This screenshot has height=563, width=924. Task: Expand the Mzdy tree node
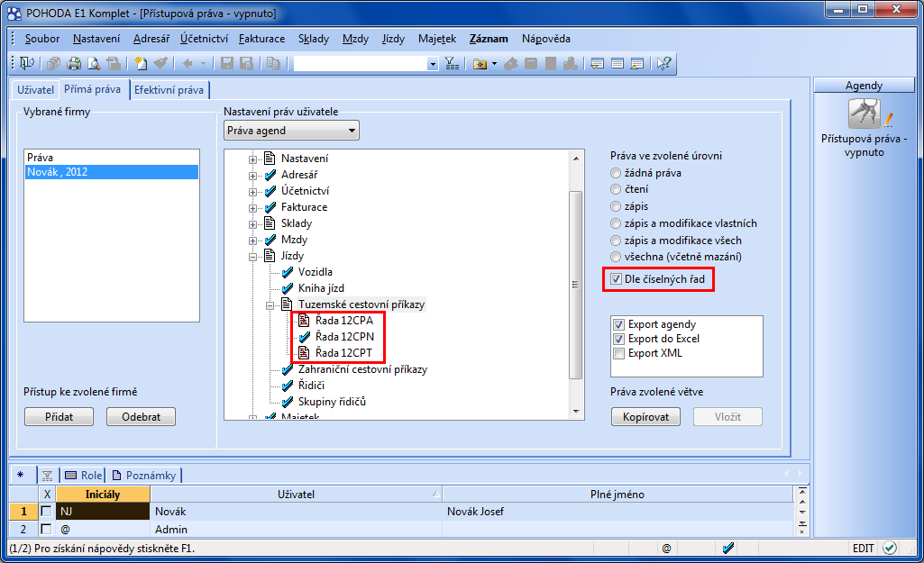point(252,241)
